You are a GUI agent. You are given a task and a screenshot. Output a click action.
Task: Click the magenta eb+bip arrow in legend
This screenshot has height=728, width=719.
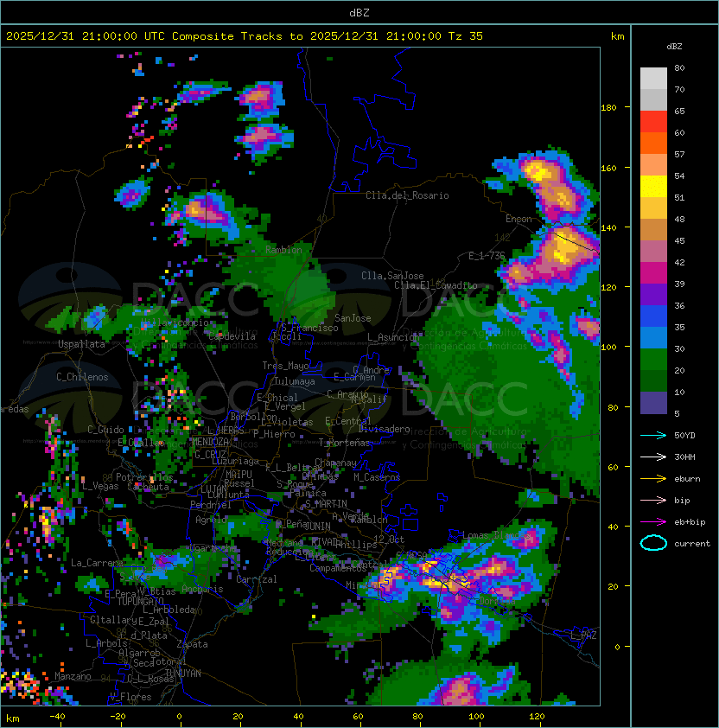(653, 522)
